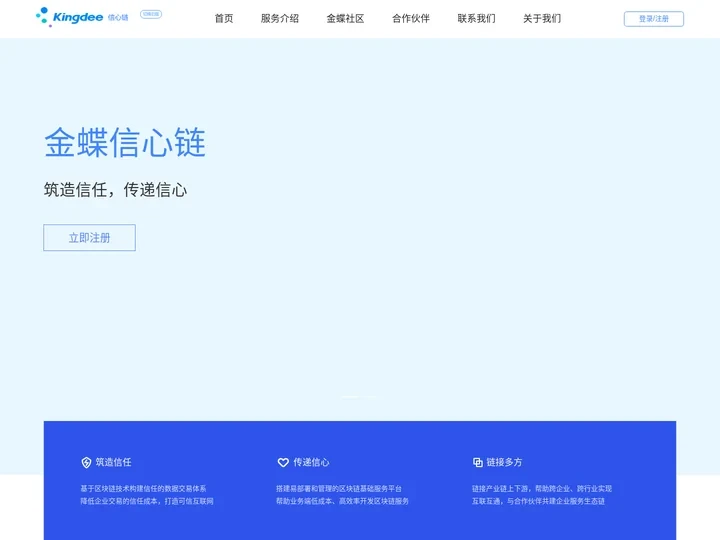Click the small pill badge next to the logo
720x540 pixels.
(x=151, y=14)
